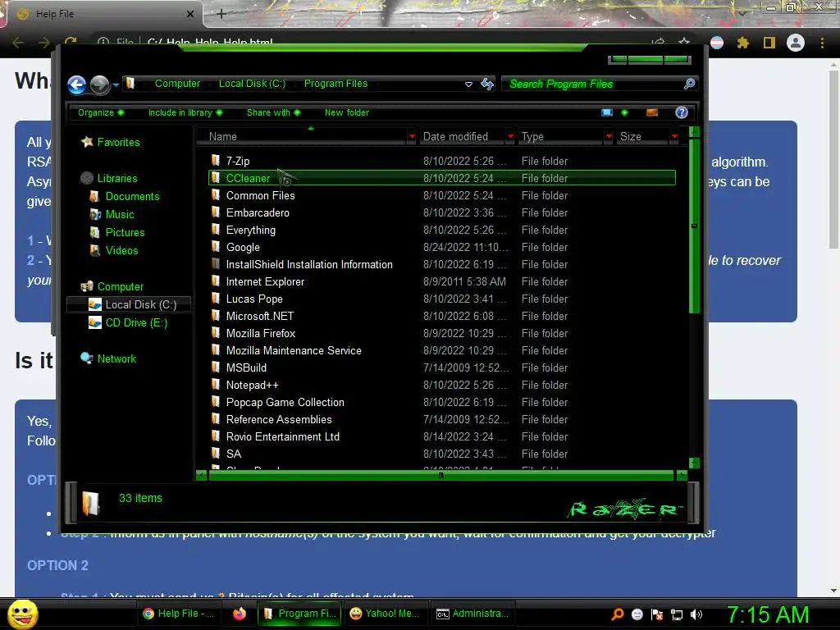Open the Documents library icon
Image resolution: width=840 pixels, height=630 pixels.
click(95, 197)
